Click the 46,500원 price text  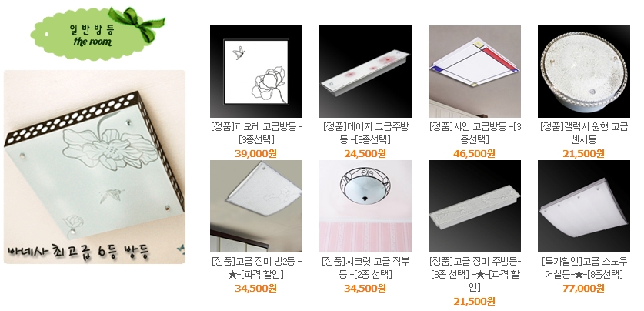(474, 154)
